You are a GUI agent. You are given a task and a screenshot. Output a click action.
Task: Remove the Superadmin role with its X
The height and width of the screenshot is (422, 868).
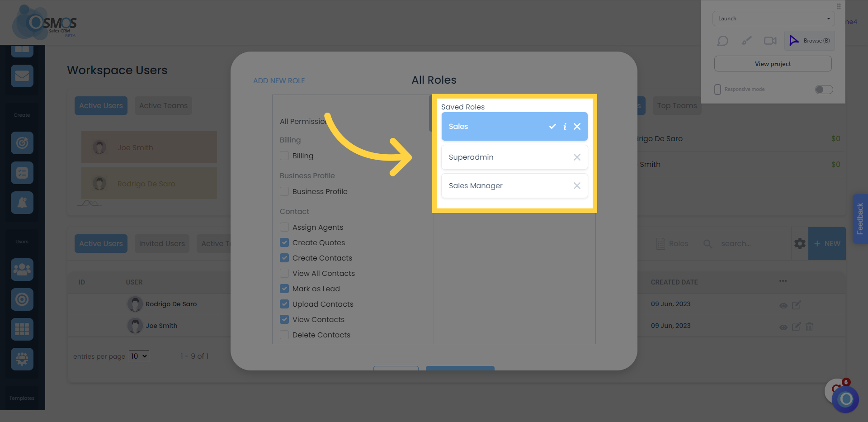(577, 157)
